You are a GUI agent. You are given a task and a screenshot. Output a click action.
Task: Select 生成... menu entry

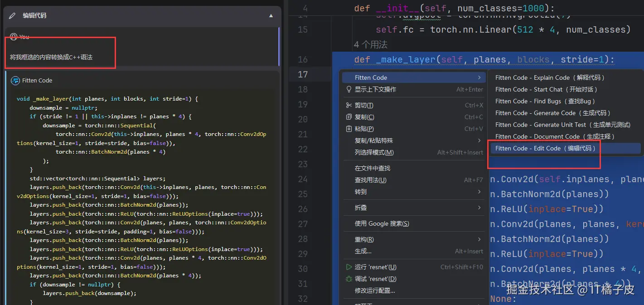tap(414, 251)
